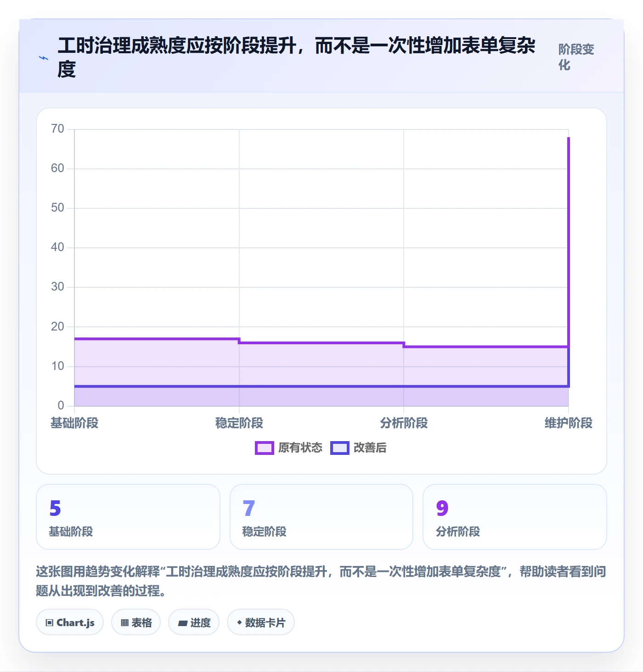Click the y-axis value 40
The height and width of the screenshot is (672, 643).
click(58, 247)
